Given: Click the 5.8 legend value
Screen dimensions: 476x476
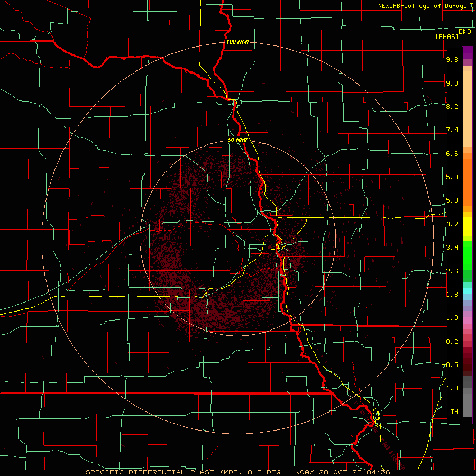Looking at the screenshot, I should [x=452, y=177].
